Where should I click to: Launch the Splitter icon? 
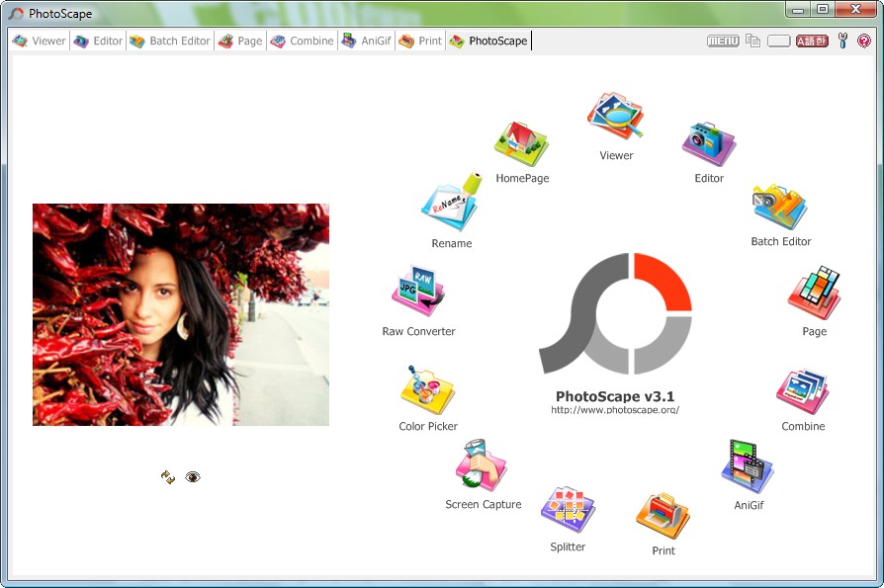point(568,509)
